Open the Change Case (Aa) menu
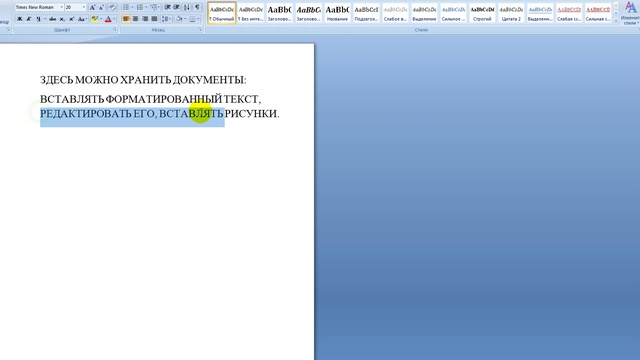The width and height of the screenshot is (640, 360). [x=82, y=19]
